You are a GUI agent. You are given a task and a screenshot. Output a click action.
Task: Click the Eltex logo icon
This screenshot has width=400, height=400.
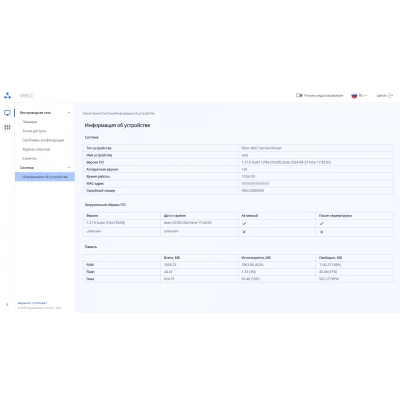(7, 96)
